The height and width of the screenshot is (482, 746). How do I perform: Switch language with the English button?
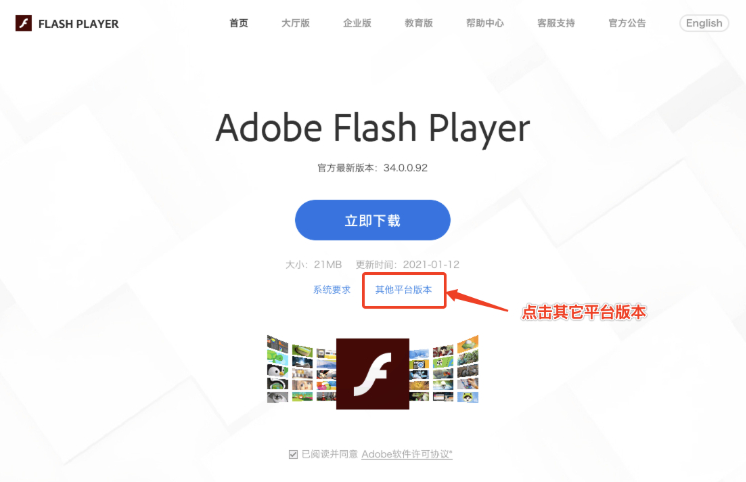pyautogui.click(x=704, y=23)
